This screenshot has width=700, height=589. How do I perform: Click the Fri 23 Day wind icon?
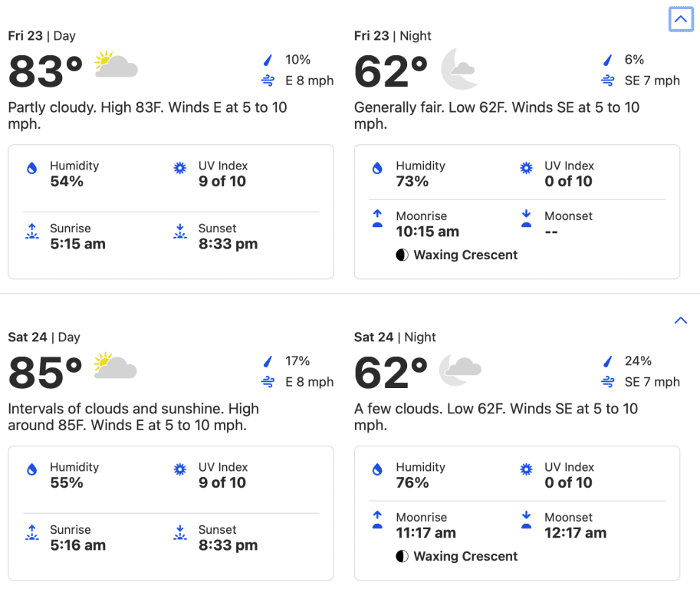pyautogui.click(x=268, y=81)
